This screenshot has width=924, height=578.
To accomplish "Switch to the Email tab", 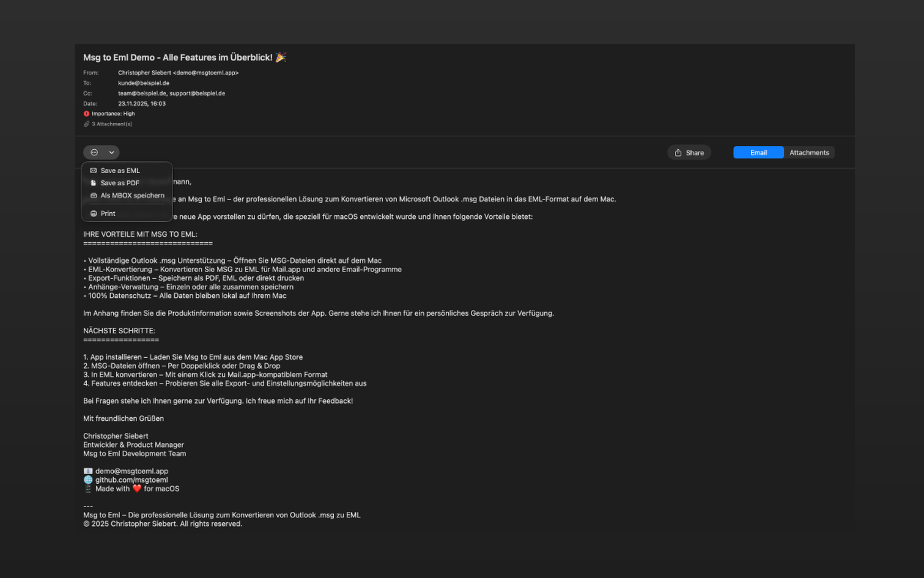I will point(758,153).
